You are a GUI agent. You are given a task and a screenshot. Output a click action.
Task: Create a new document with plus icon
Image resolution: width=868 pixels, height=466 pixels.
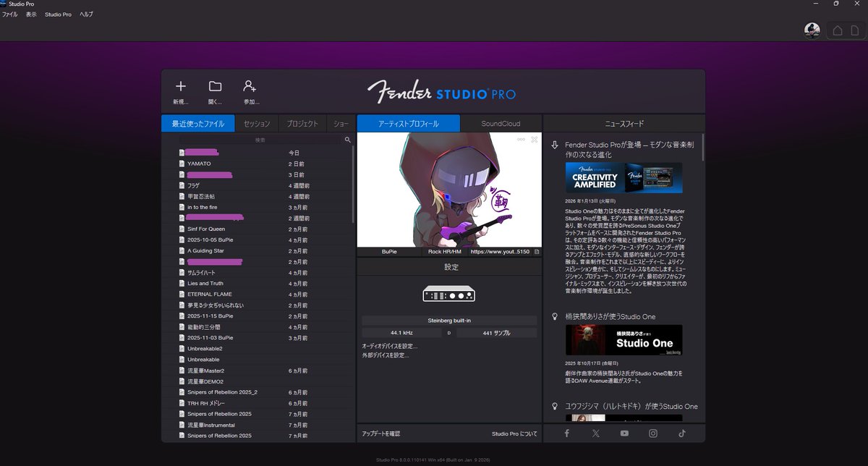(181, 86)
